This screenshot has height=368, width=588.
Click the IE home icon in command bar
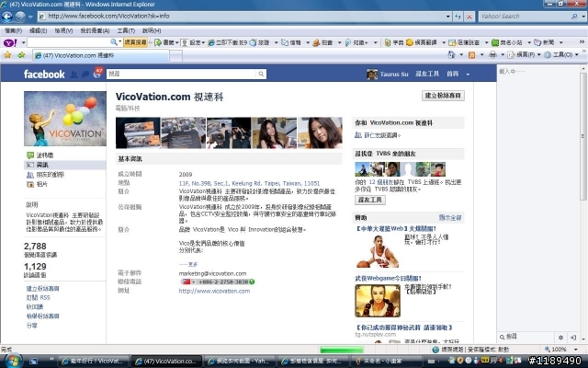[x=451, y=55]
